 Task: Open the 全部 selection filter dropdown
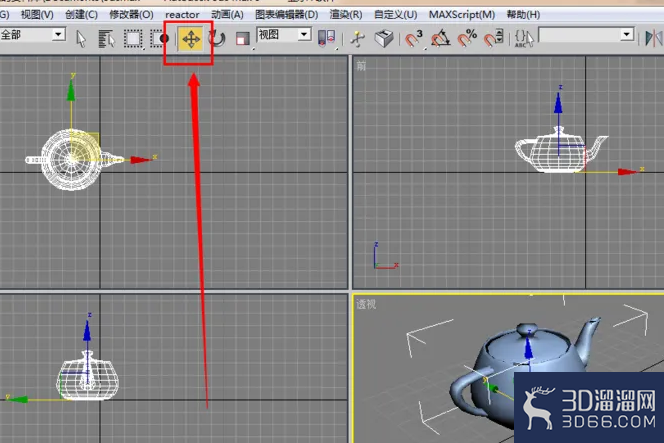(59, 34)
